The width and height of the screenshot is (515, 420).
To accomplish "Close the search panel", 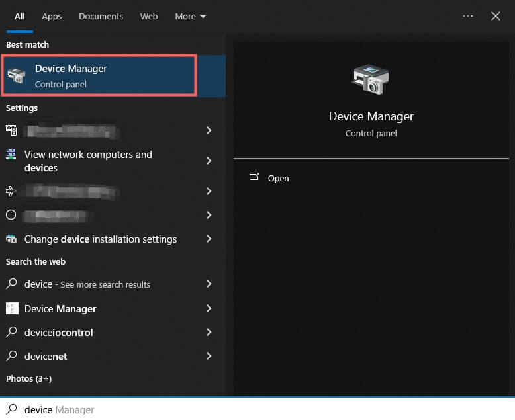I will point(496,16).
